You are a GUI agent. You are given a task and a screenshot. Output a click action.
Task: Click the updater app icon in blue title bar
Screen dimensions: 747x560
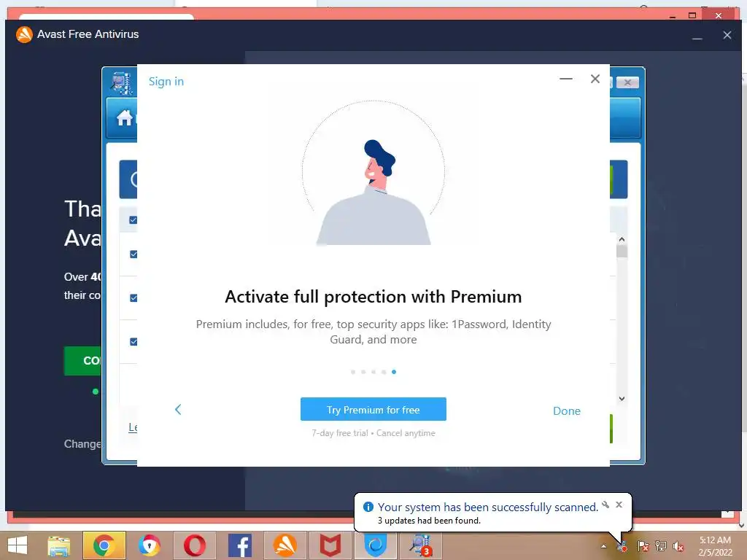(122, 83)
